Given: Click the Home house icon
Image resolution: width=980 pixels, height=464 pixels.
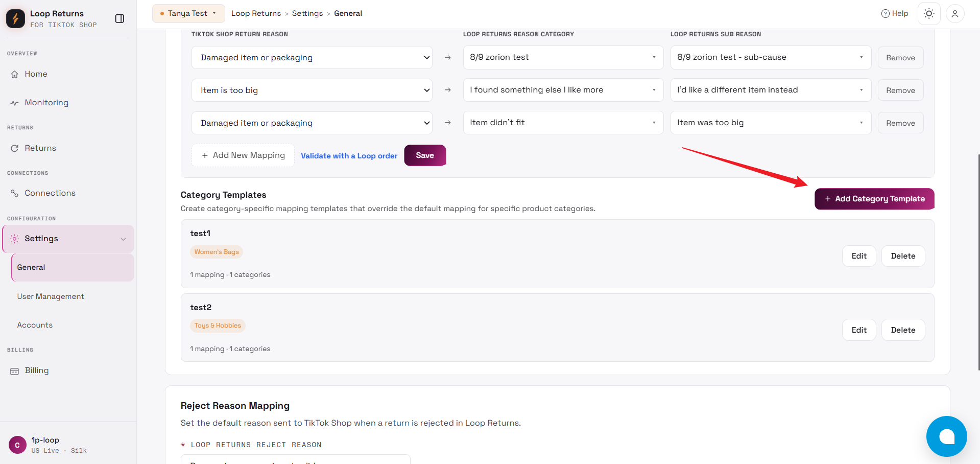Looking at the screenshot, I should point(14,74).
